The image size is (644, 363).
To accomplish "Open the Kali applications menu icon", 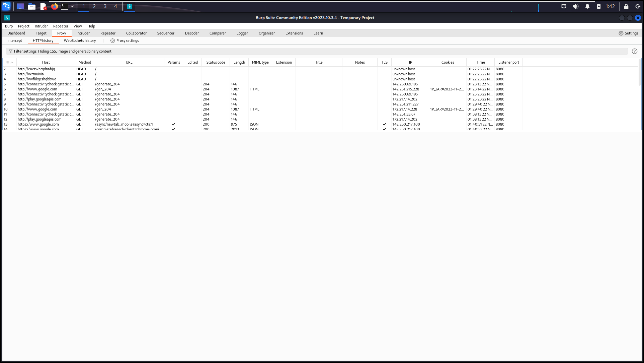I will point(6,6).
